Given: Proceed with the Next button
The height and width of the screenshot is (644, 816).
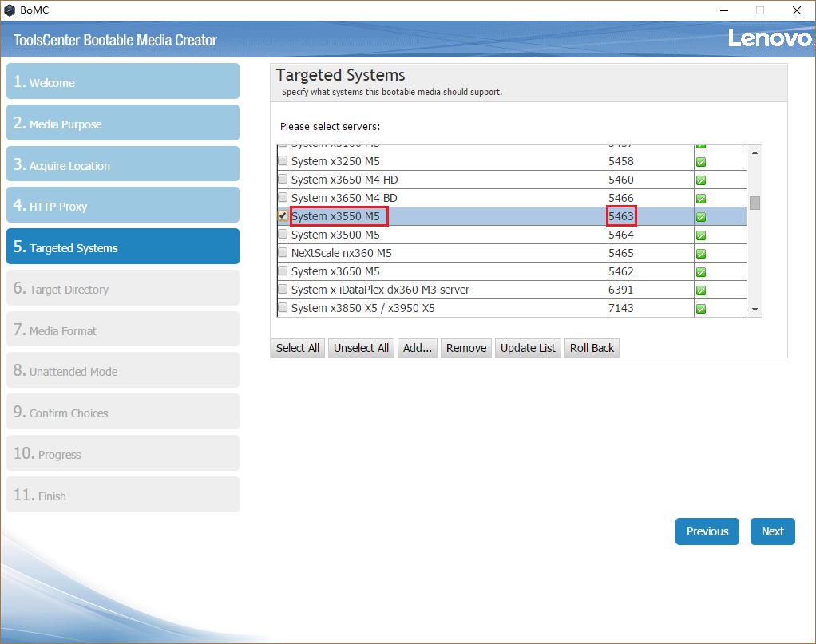Looking at the screenshot, I should (x=773, y=531).
